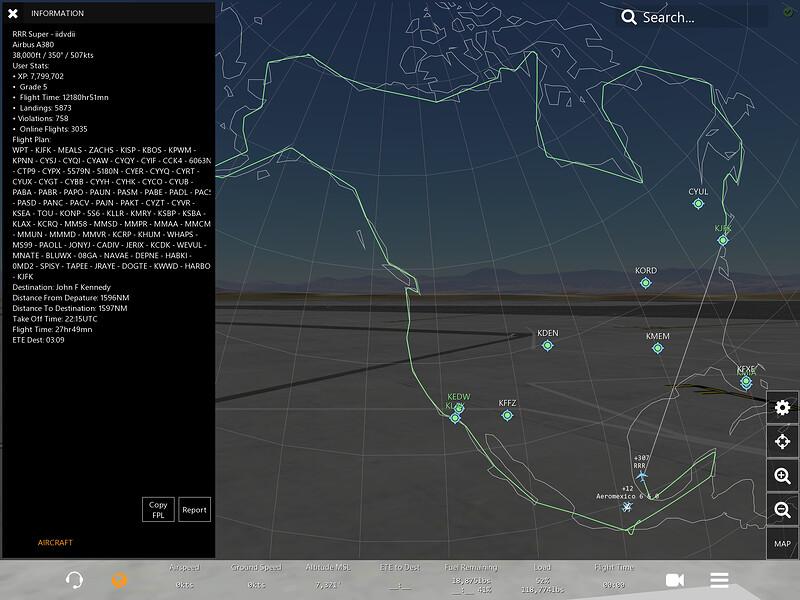Click 'Destination: John F Kennedy' line
800x600 pixels.
(x=61, y=287)
